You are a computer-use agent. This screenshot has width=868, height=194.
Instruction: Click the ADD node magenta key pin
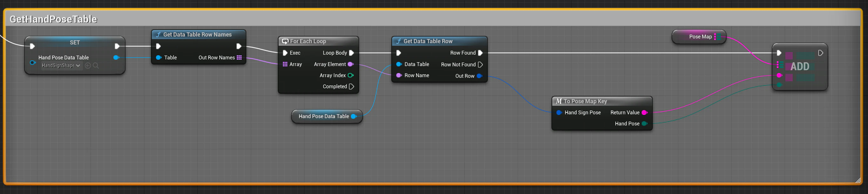[x=779, y=76]
